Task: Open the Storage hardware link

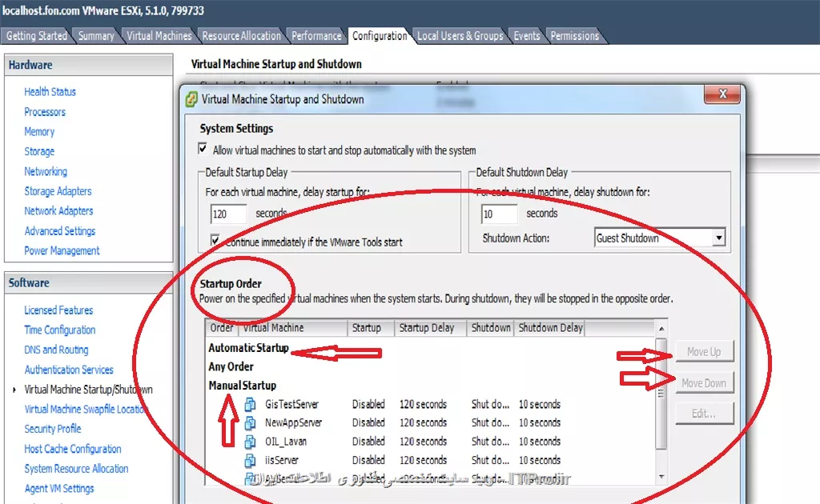Action: click(x=39, y=151)
